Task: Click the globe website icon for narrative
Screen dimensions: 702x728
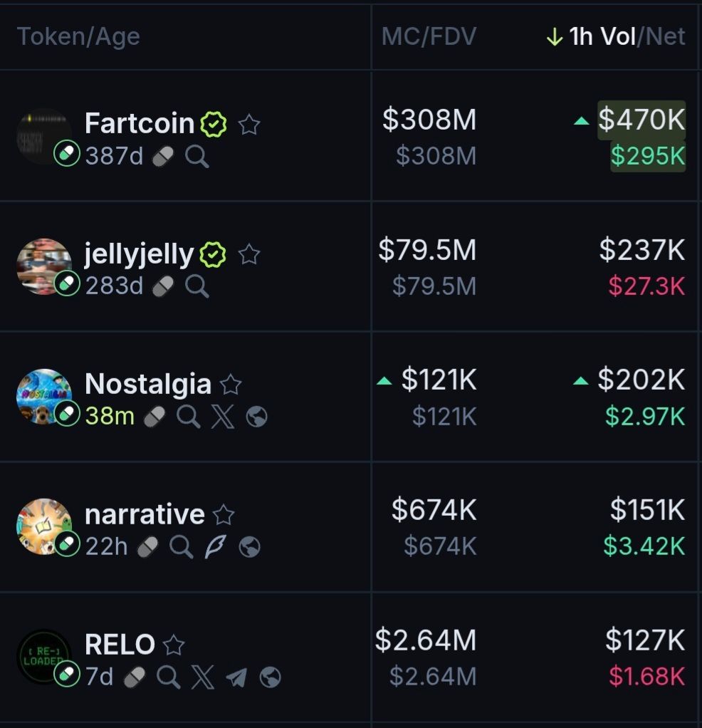Action: (249, 546)
